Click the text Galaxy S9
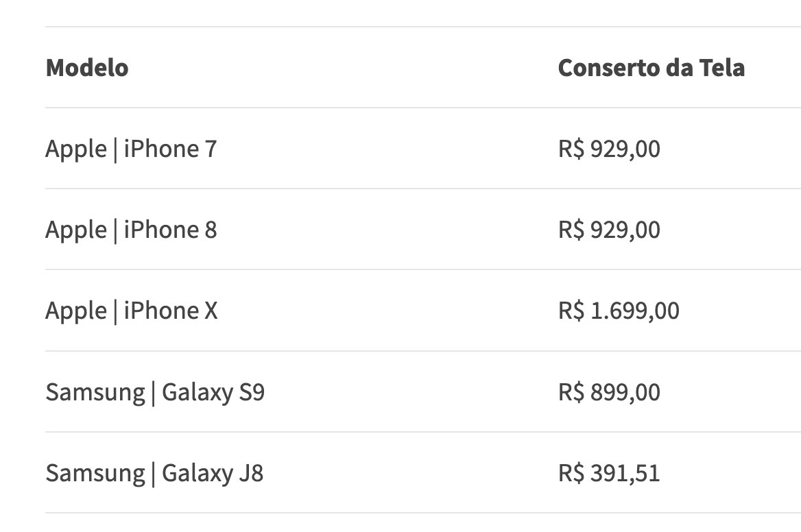The height and width of the screenshot is (532, 801). pyautogui.click(x=213, y=392)
